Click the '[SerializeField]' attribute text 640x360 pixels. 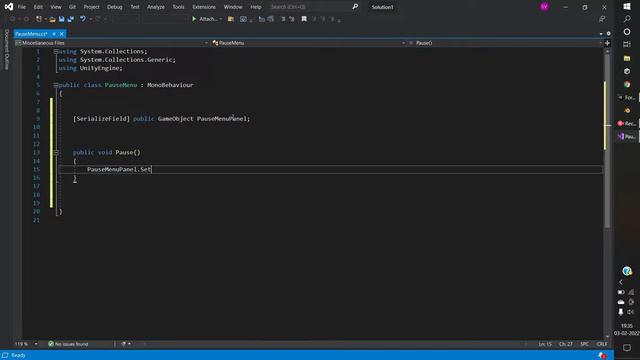tap(101, 119)
